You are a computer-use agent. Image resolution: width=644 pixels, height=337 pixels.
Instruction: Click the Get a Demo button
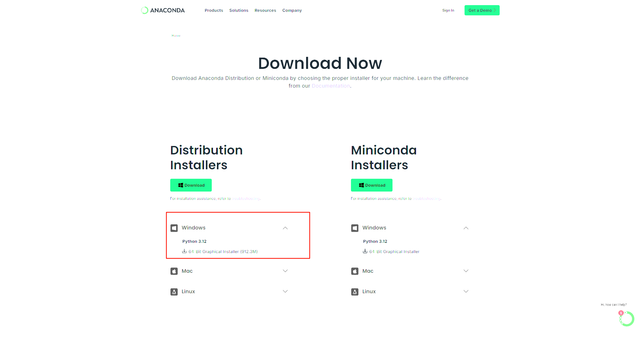482,10
